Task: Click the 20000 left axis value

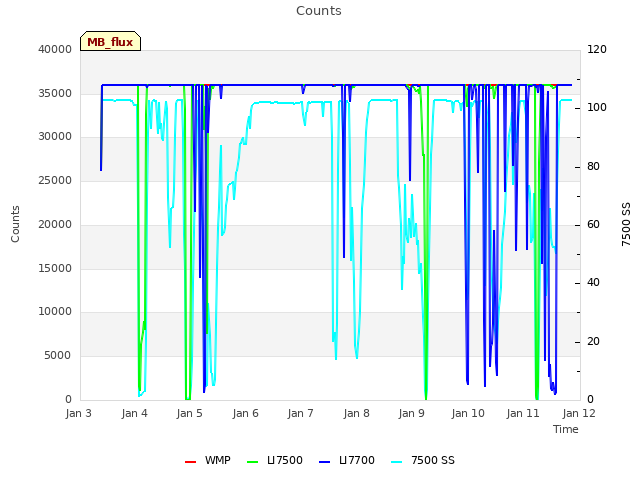Action: 55,224
